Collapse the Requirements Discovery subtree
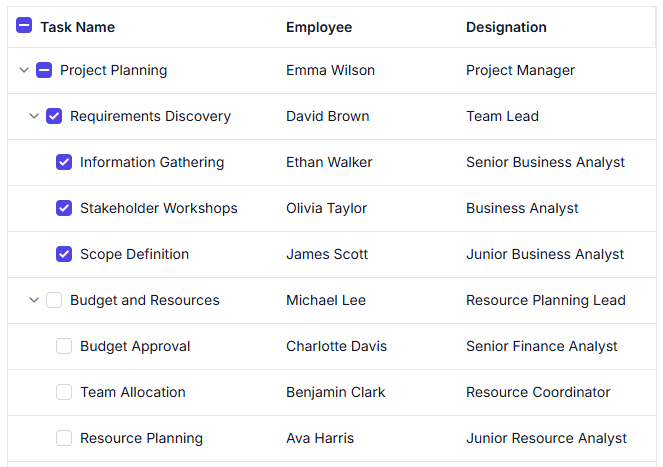The width and height of the screenshot is (663, 467). 34,116
